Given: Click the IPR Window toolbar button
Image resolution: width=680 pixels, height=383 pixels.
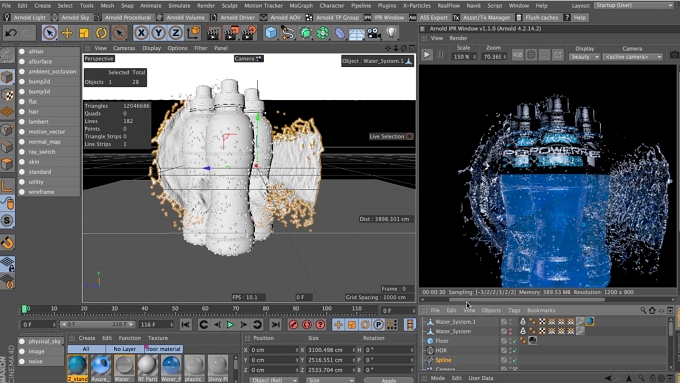Looking at the screenshot, I should tap(384, 18).
